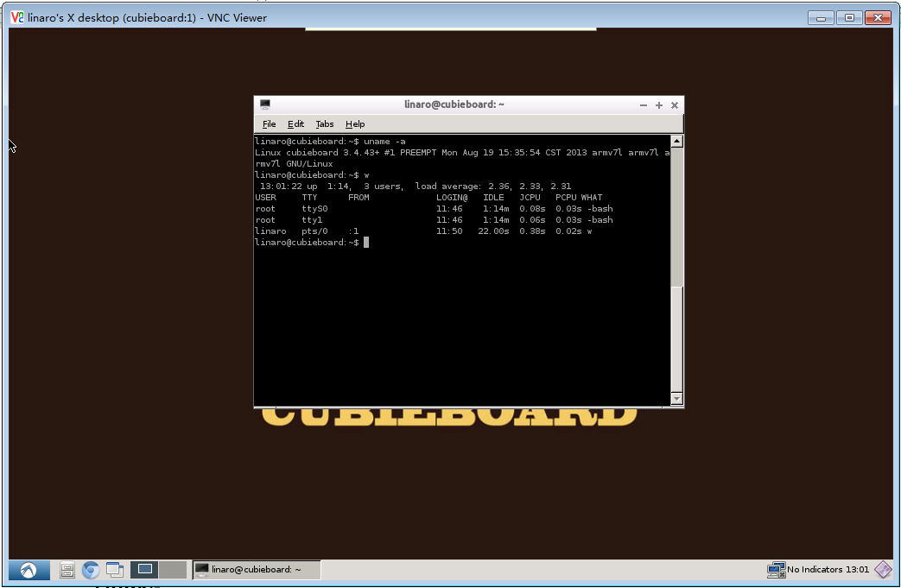The image size is (901, 588).
Task: Close the terminal window with the X button
Action: [x=675, y=105]
